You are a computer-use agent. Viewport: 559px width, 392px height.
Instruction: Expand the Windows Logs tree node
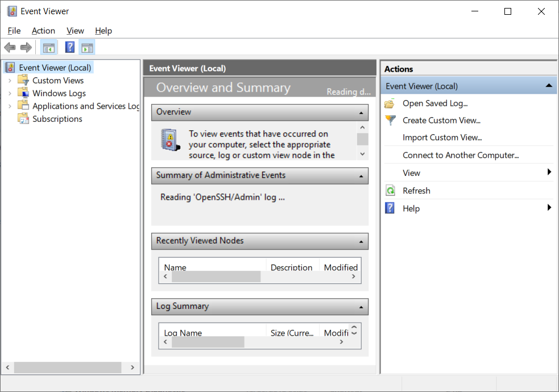(x=10, y=93)
